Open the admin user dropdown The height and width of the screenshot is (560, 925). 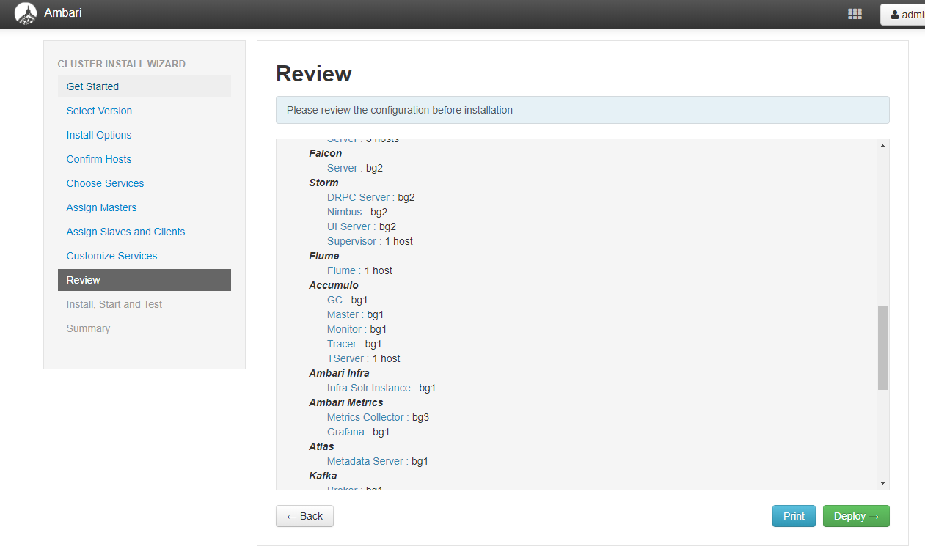tap(903, 15)
